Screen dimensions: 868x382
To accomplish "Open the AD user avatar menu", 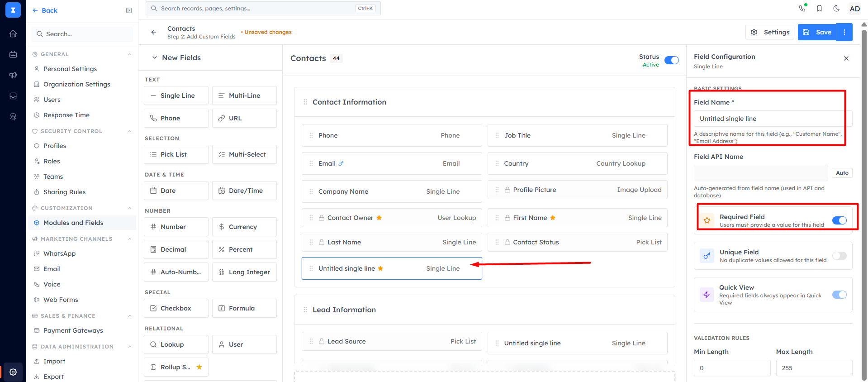I will (854, 9).
